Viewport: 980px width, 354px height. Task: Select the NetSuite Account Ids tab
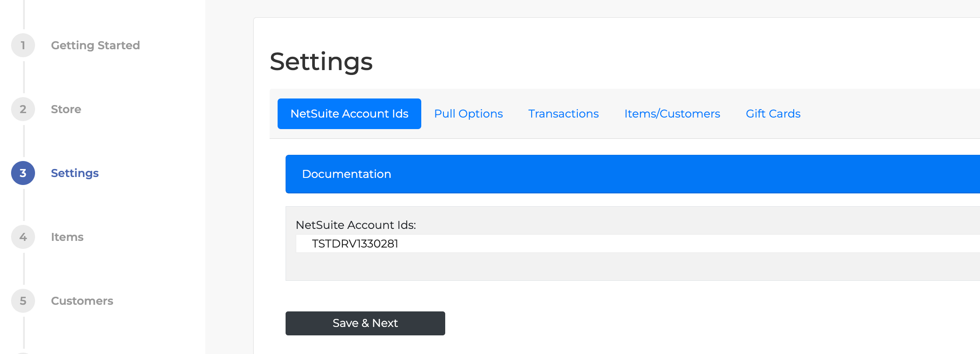pyautogui.click(x=349, y=114)
